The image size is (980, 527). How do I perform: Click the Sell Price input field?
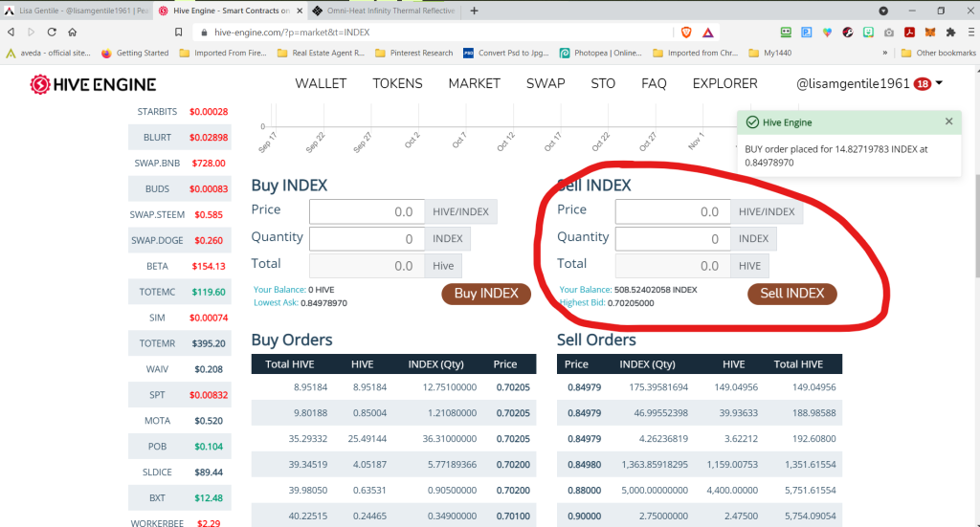pyautogui.click(x=673, y=211)
